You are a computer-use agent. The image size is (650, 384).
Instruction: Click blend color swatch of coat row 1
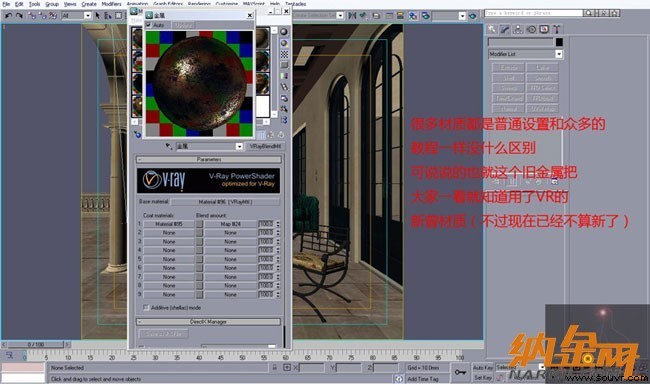[x=199, y=224]
